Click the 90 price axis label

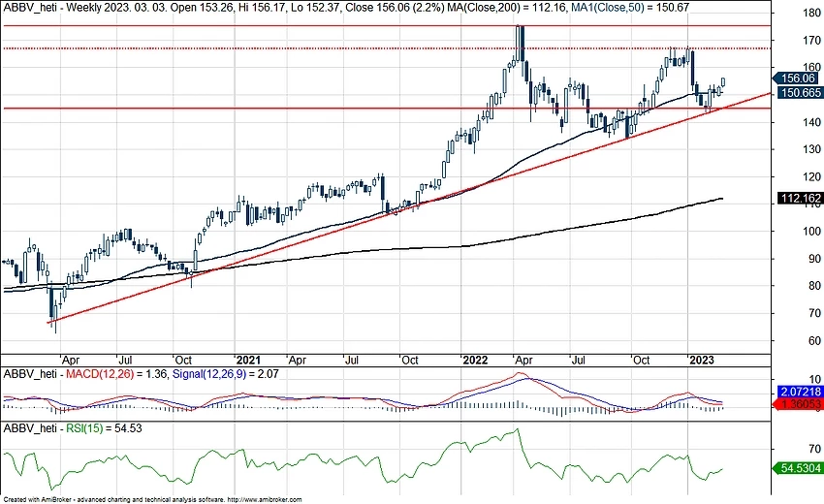[x=815, y=259]
